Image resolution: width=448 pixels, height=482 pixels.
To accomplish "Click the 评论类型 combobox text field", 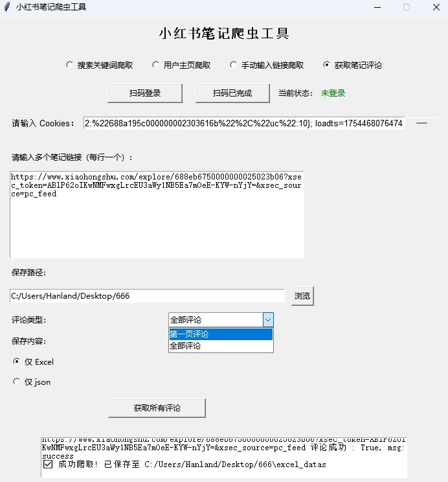I will [x=216, y=320].
